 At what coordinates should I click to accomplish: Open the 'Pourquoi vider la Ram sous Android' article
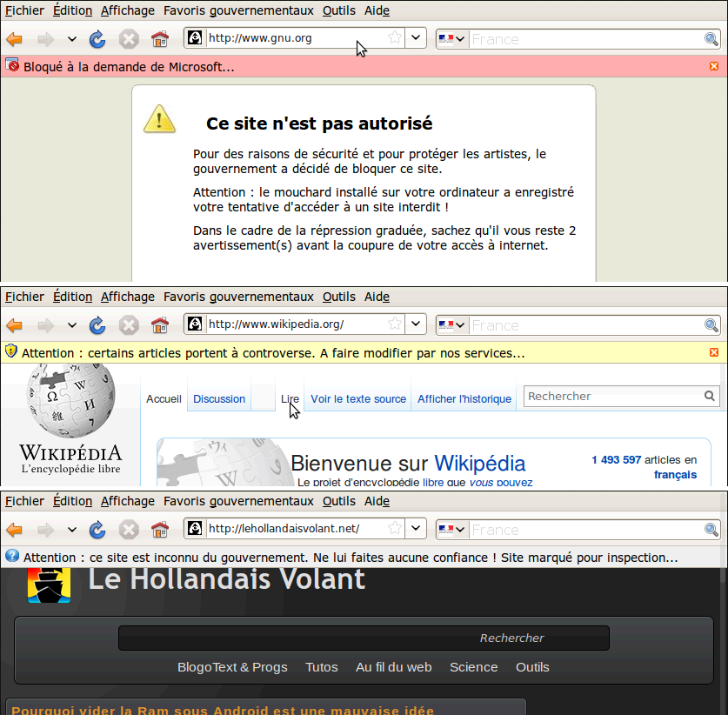coord(223,710)
